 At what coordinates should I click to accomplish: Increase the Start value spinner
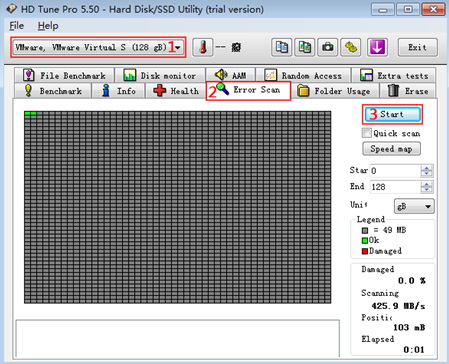click(427, 168)
